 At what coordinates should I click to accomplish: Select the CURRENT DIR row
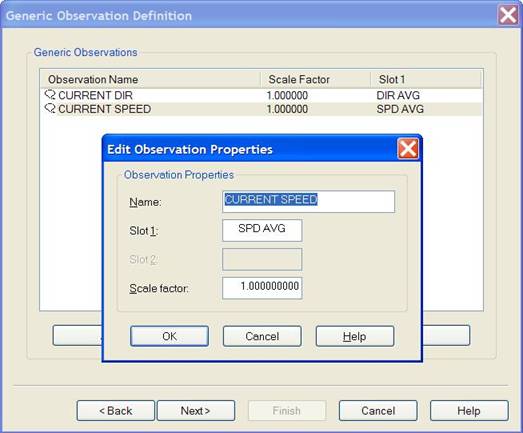point(262,95)
